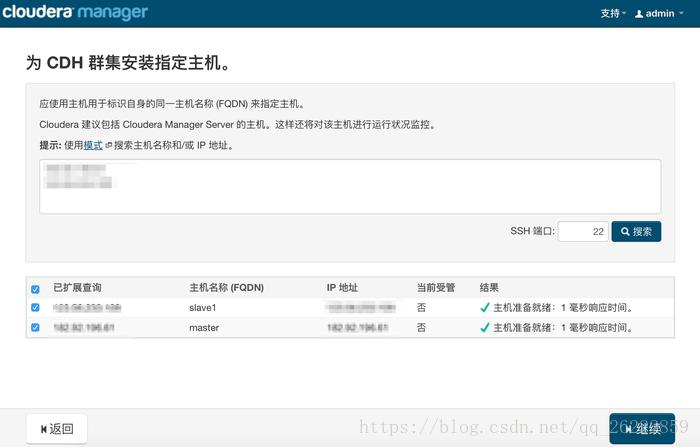
Task: Toggle the checkbox for slave1 row
Action: [x=35, y=308]
